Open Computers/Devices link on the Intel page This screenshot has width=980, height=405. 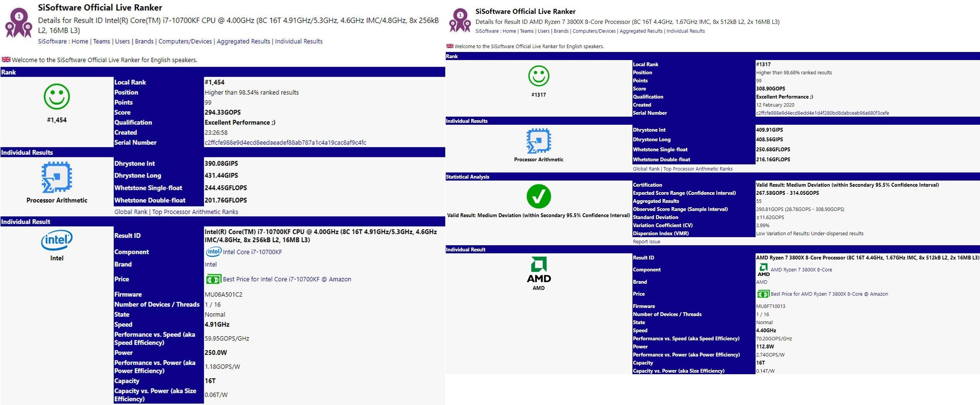[185, 41]
